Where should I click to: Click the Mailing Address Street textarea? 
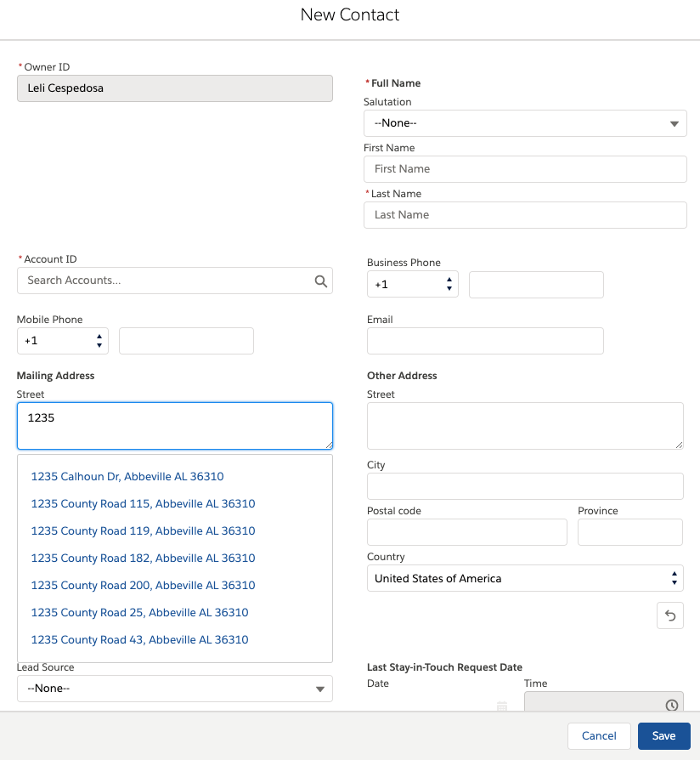[175, 426]
